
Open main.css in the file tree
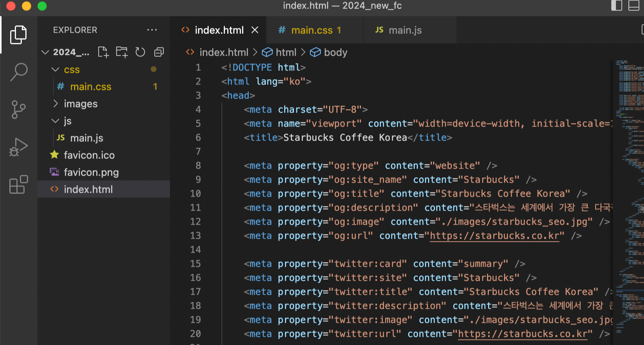click(104, 86)
